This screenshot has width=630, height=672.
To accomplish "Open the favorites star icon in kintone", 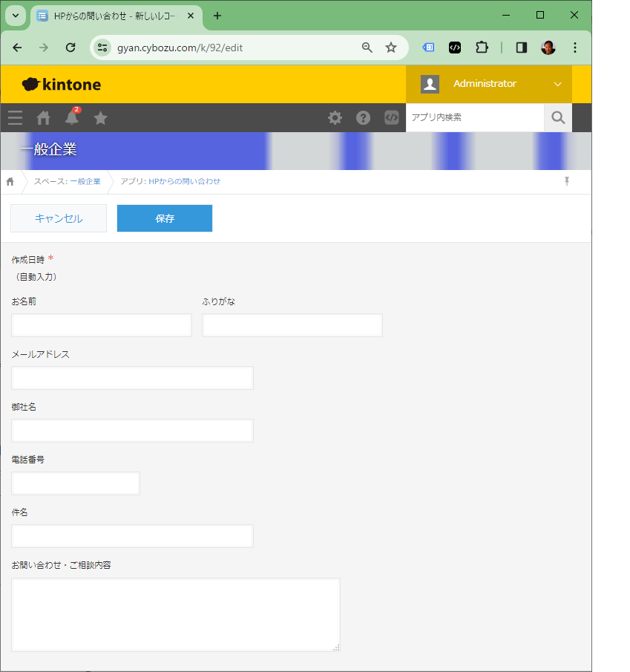I will point(101,117).
